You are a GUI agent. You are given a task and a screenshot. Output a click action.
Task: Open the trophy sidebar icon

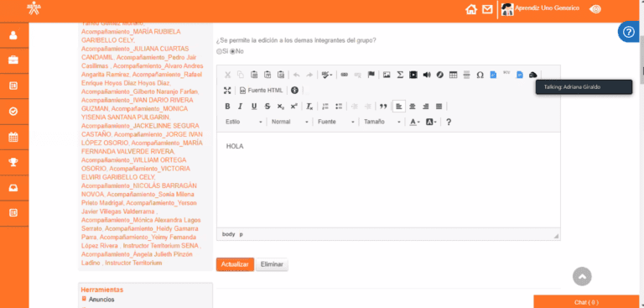coord(13,162)
